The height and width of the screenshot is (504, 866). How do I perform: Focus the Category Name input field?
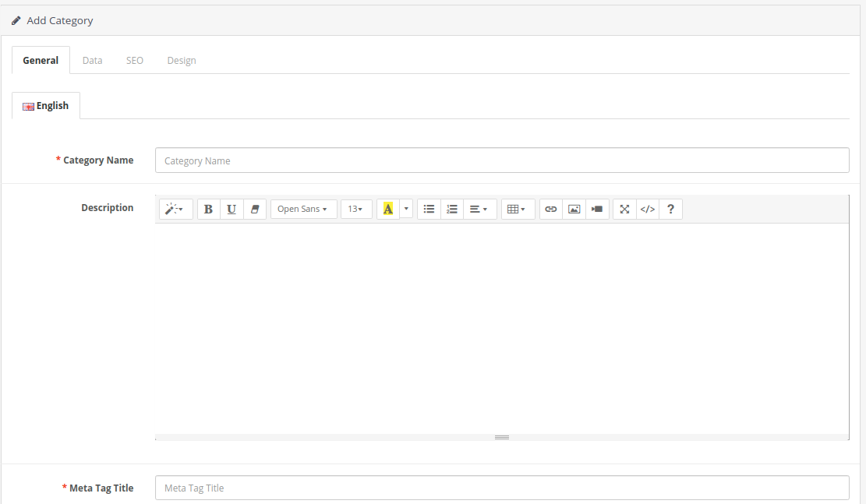point(502,160)
